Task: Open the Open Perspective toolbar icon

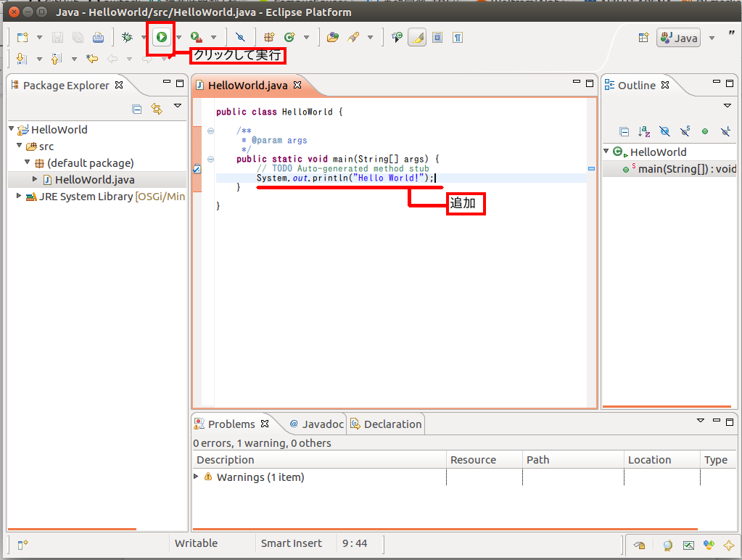Action: 643,38
